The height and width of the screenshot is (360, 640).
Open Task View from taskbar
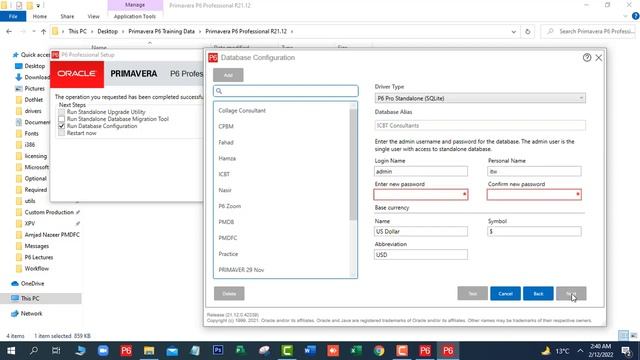(x=56, y=351)
